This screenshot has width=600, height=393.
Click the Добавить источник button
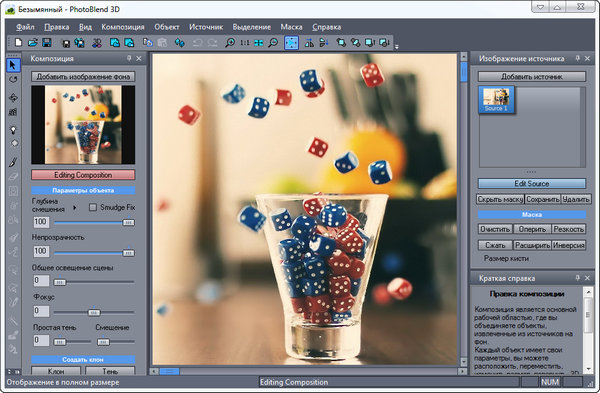point(532,77)
